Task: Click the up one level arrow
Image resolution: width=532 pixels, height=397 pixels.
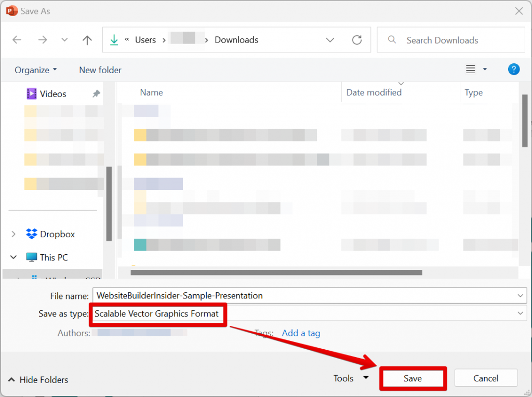Action: pyautogui.click(x=87, y=39)
